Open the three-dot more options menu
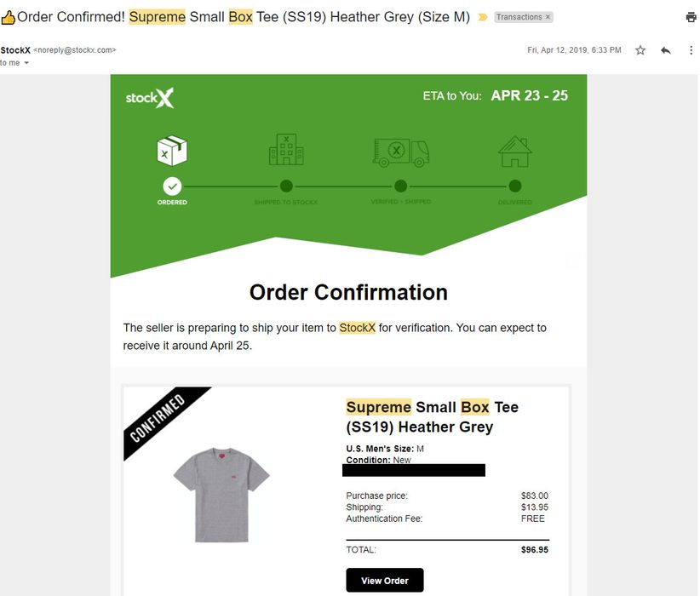Image resolution: width=700 pixels, height=596 pixels. click(691, 50)
